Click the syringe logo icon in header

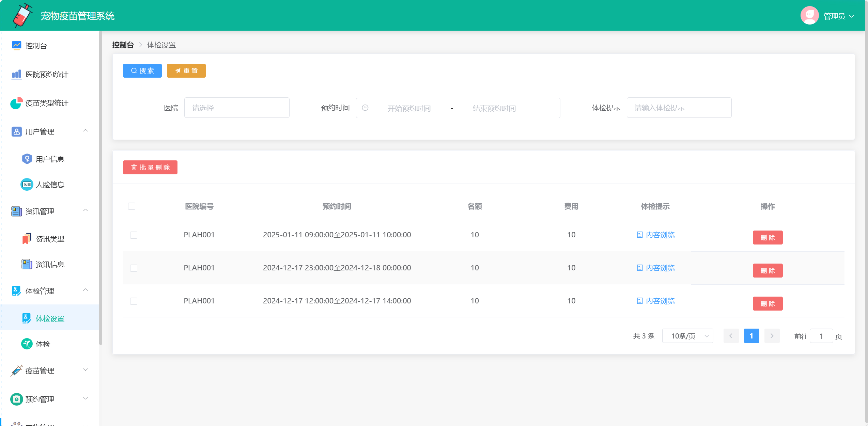pyautogui.click(x=22, y=15)
